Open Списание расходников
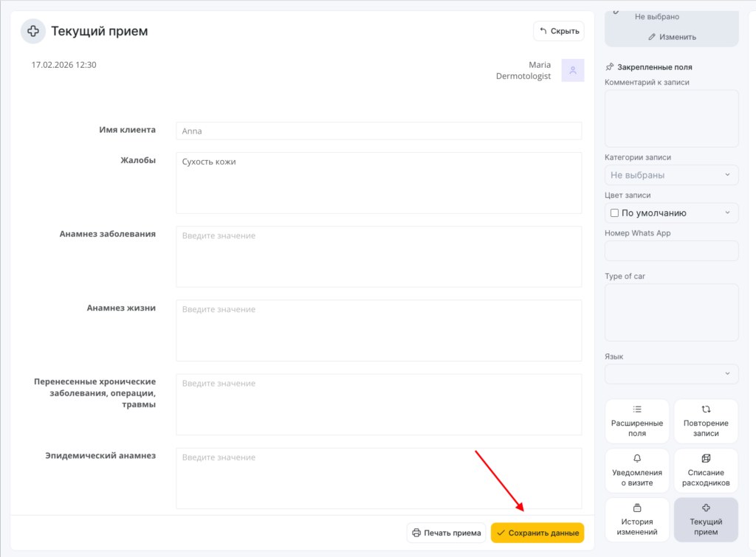This screenshot has height=557, width=756. coord(706,471)
